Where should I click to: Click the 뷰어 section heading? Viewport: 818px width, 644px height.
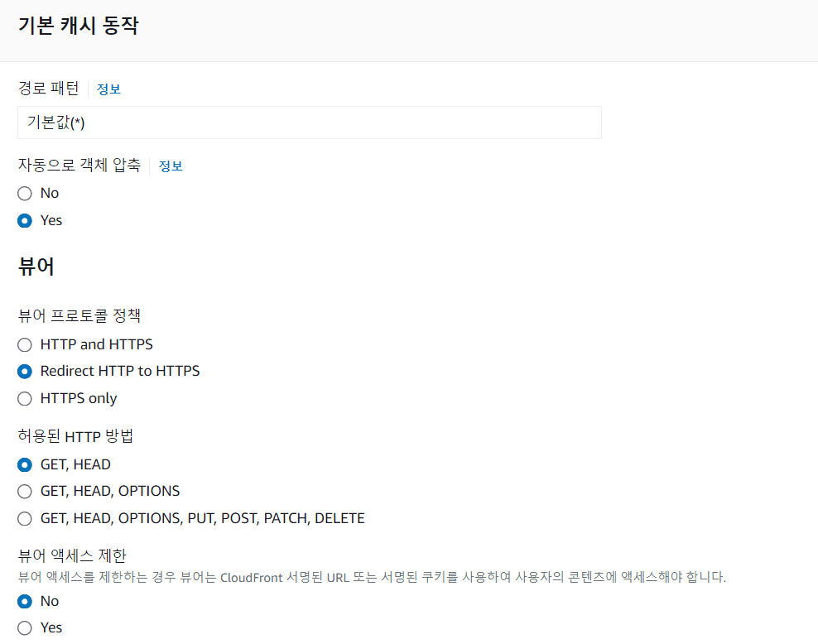coord(36,267)
